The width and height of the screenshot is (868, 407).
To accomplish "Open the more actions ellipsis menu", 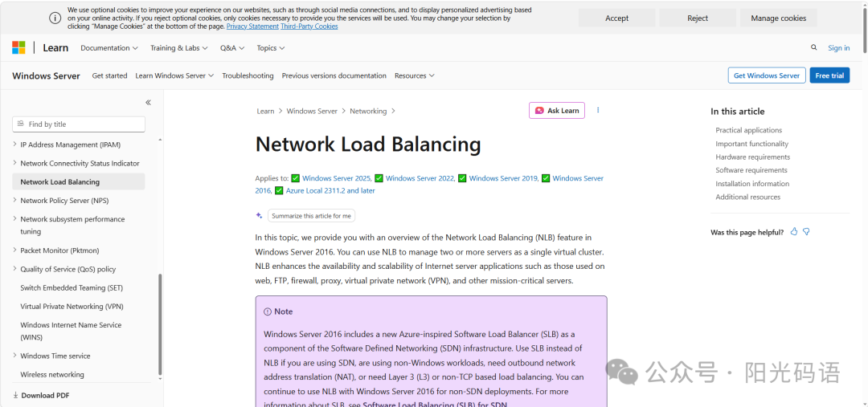I will [x=598, y=110].
